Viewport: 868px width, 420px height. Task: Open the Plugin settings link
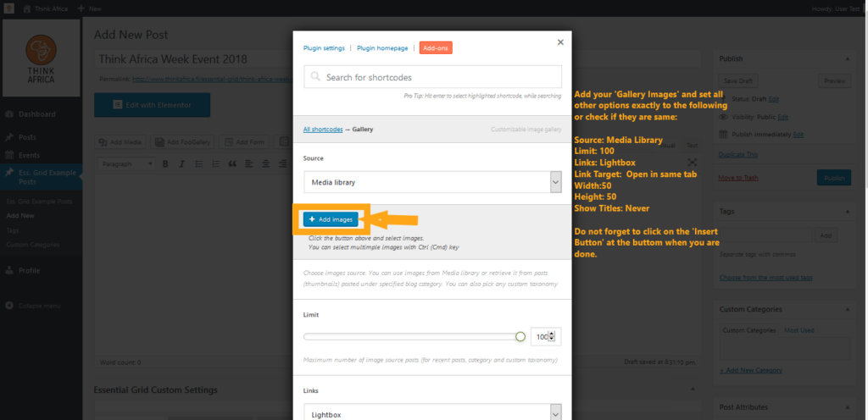coord(324,48)
